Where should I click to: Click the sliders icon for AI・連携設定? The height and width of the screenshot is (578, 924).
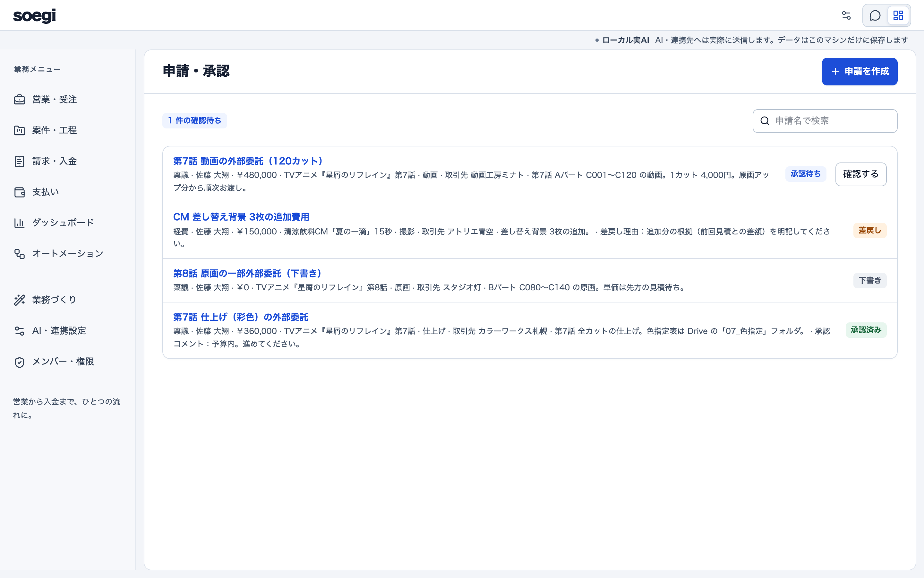tap(20, 331)
